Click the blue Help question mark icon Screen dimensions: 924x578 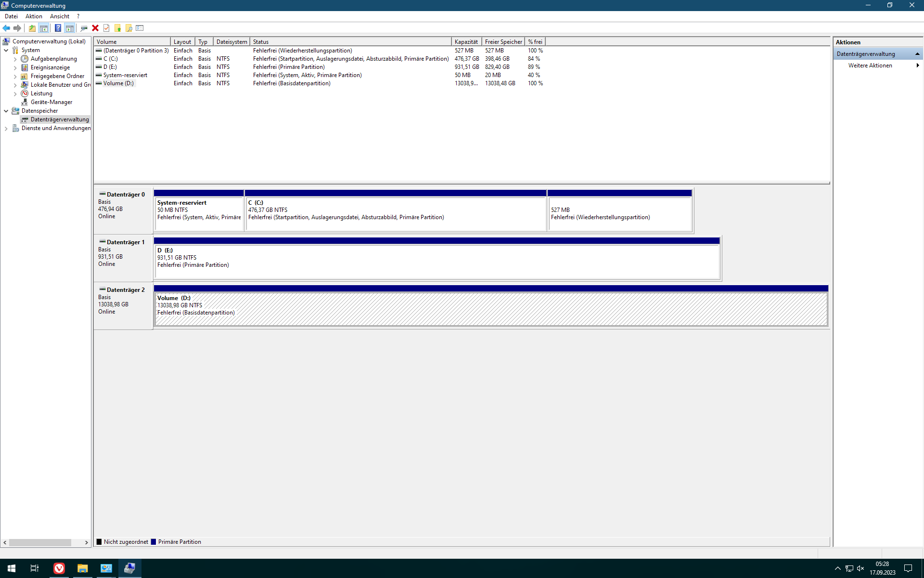(x=58, y=28)
